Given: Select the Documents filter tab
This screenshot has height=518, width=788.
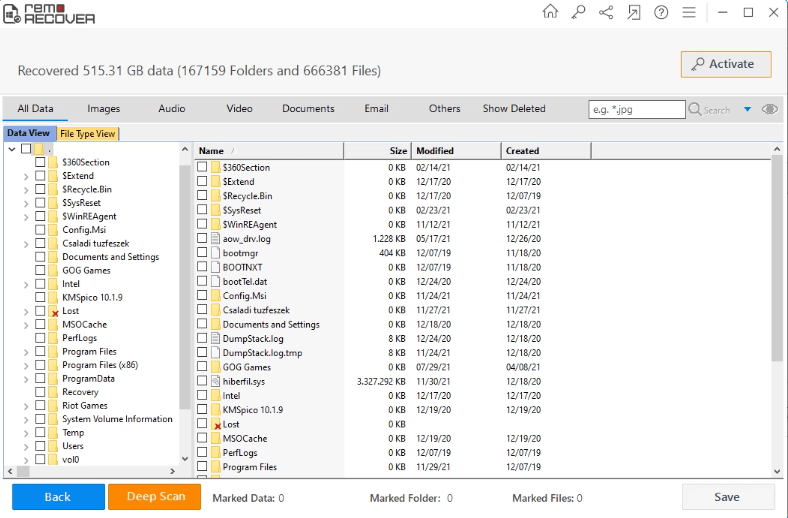Looking at the screenshot, I should (308, 109).
